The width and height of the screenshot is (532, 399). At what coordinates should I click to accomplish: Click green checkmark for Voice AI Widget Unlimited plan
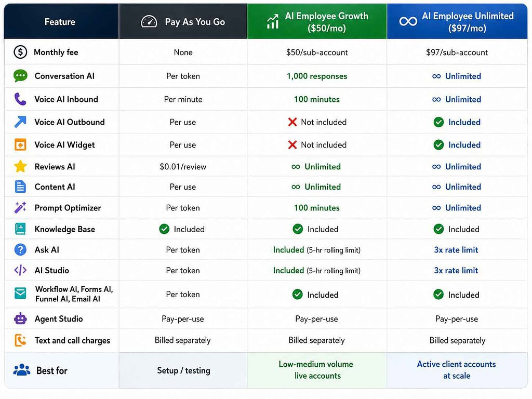pos(438,145)
